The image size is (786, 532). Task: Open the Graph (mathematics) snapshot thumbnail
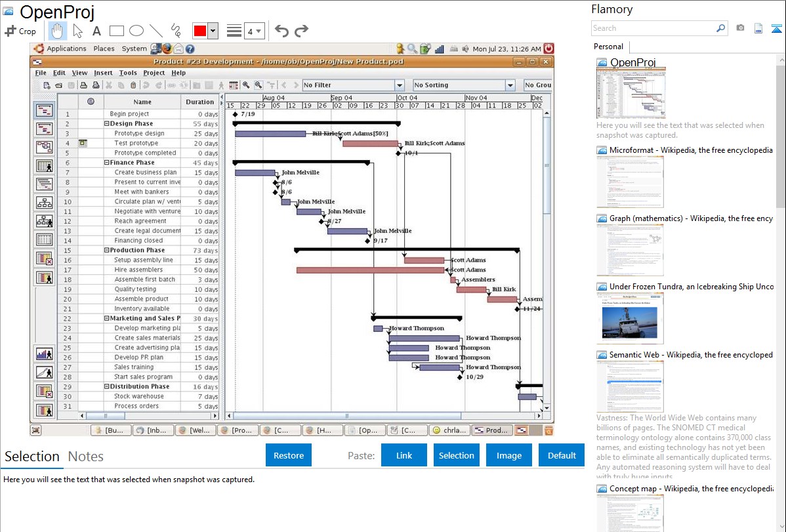(x=630, y=250)
